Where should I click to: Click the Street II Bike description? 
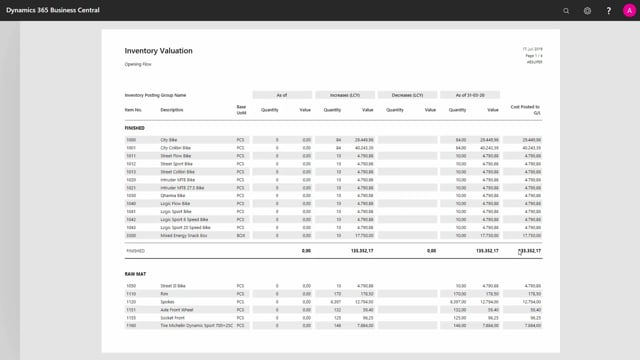tap(173, 286)
